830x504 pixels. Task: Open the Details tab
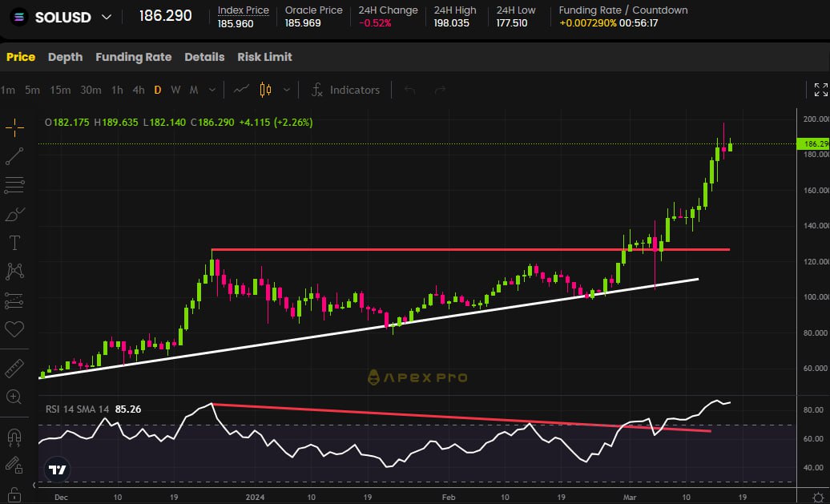204,57
